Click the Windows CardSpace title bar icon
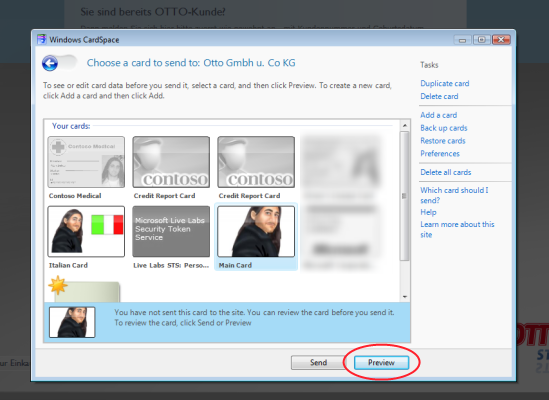Image resolution: width=549 pixels, height=400 pixels. [x=42, y=39]
